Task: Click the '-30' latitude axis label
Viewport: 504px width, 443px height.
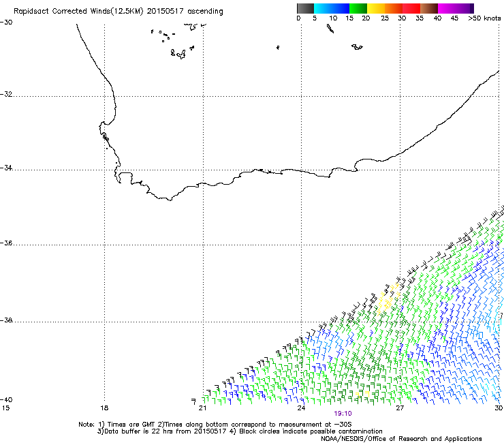Action: (x=6, y=22)
